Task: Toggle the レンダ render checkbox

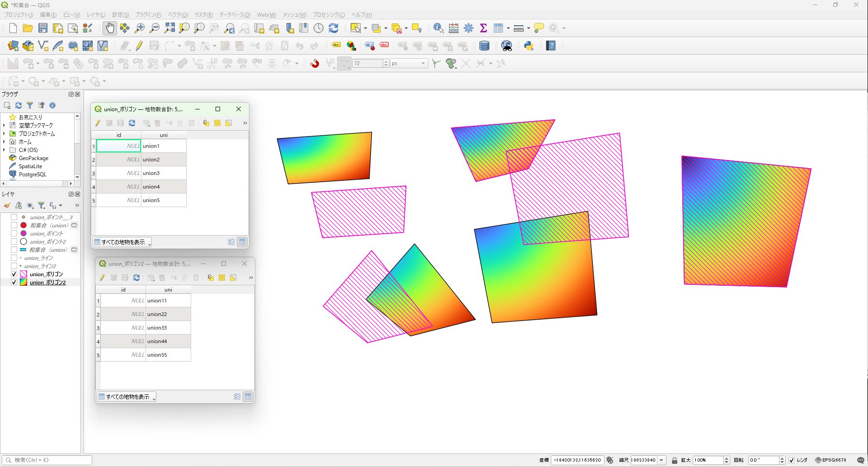Action: [792, 460]
